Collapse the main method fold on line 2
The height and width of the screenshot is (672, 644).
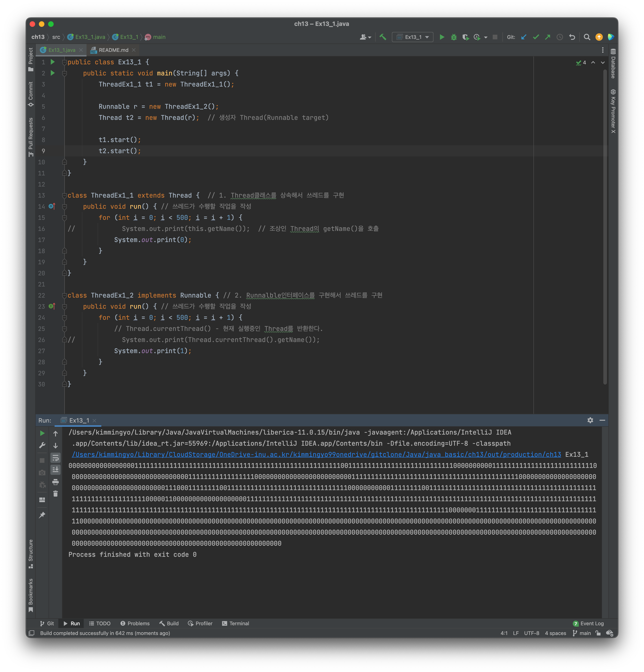click(65, 73)
